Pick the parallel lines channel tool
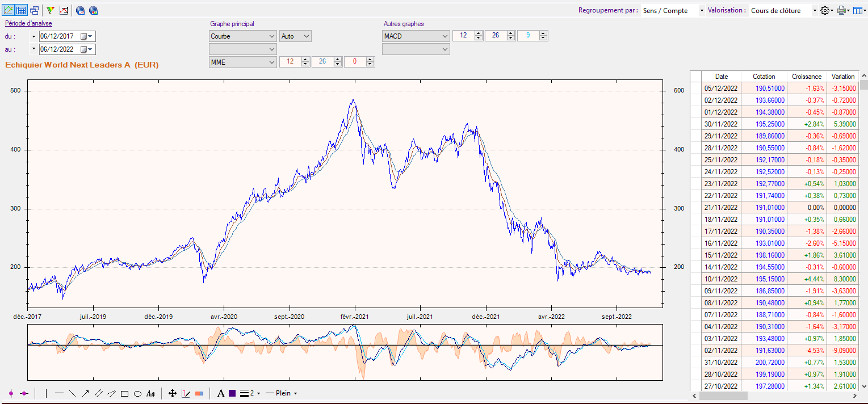The height and width of the screenshot is (404, 868). click(98, 393)
